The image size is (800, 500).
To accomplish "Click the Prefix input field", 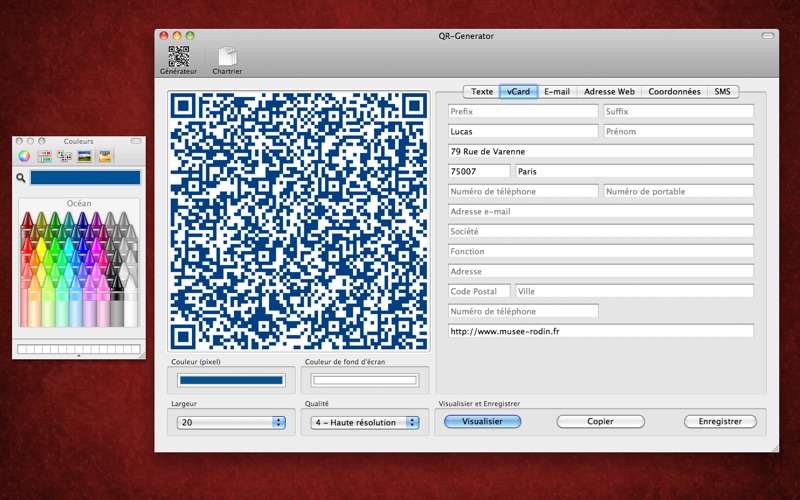I will pos(523,111).
